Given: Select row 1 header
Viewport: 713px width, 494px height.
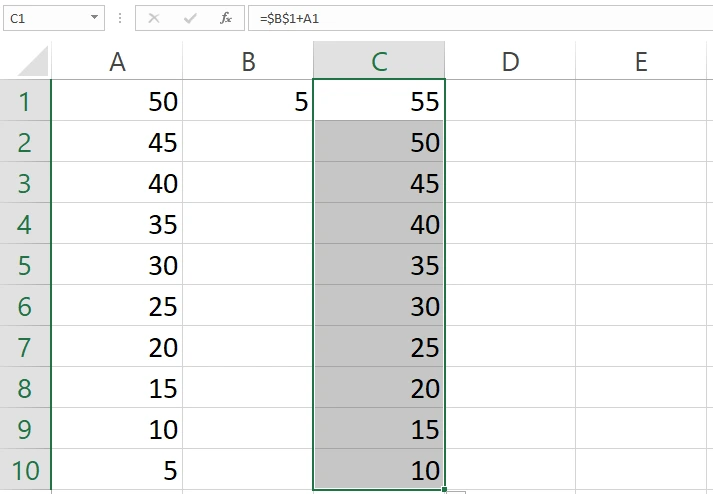Looking at the screenshot, I should (25, 101).
